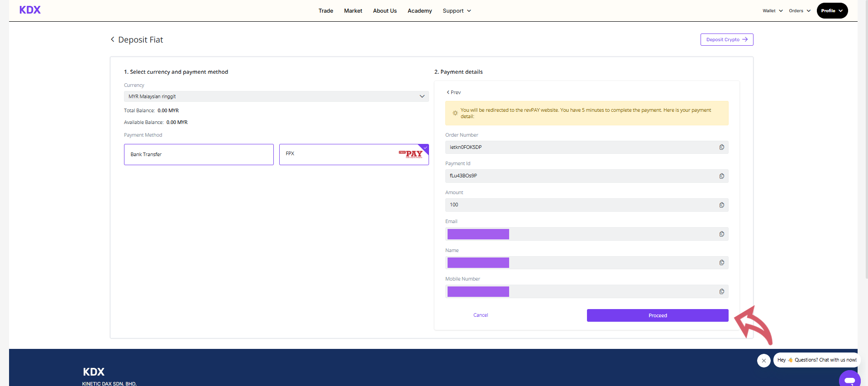This screenshot has width=868, height=386.
Task: Click the Name field
Action: click(x=587, y=262)
